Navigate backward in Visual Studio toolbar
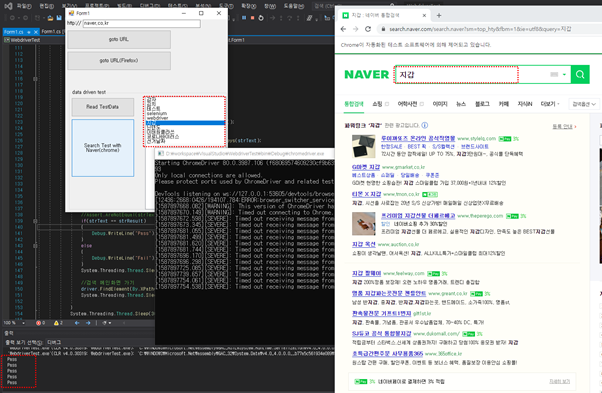Screen dimensions: 602x393 click(x=12, y=18)
